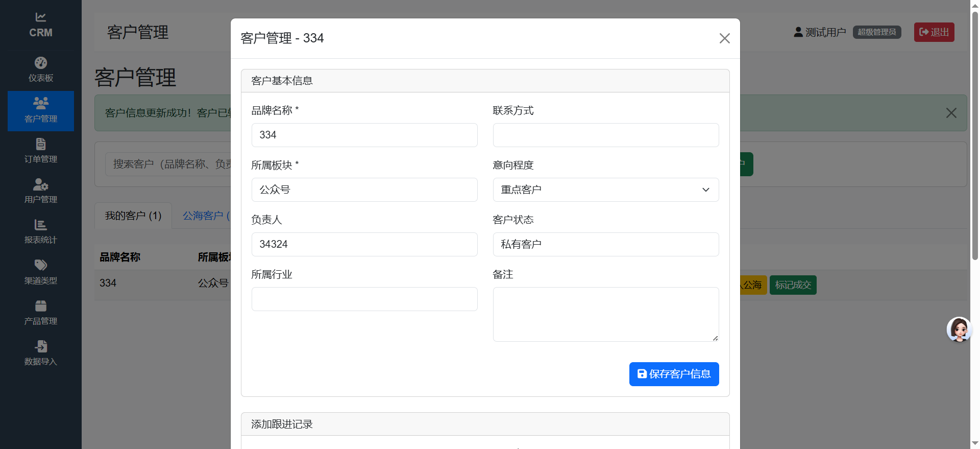Click into the 备注 textarea

tap(605, 314)
